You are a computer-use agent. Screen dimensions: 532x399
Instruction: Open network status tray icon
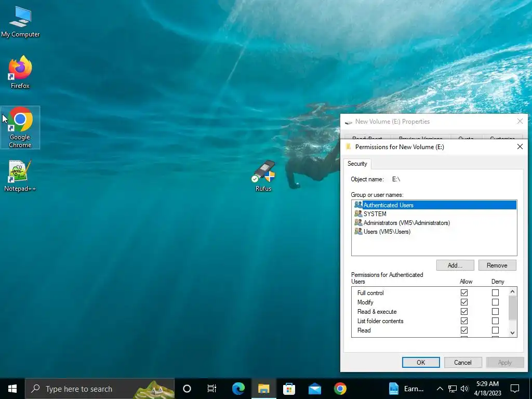click(453, 389)
